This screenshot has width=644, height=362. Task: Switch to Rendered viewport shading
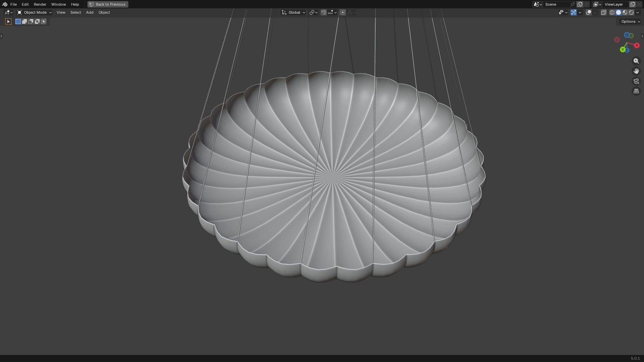pos(631,12)
